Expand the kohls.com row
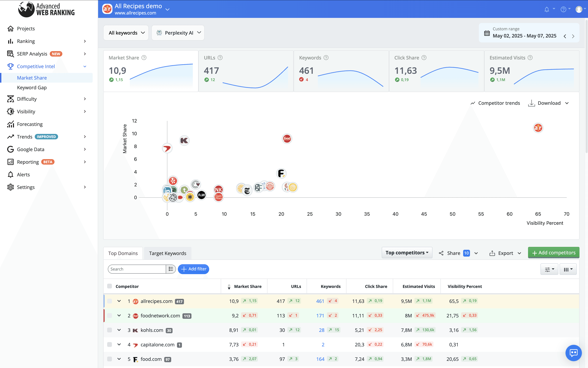This screenshot has height=368, width=588. (x=119, y=330)
